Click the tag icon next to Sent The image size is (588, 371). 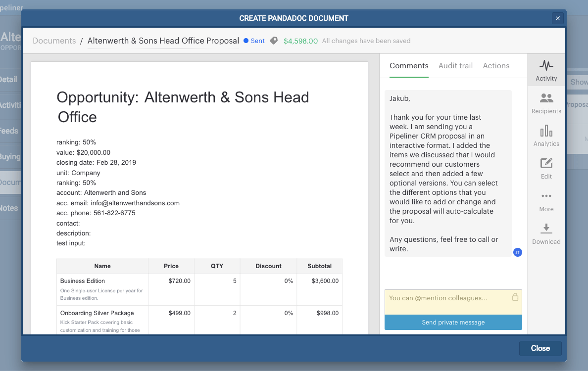(274, 41)
